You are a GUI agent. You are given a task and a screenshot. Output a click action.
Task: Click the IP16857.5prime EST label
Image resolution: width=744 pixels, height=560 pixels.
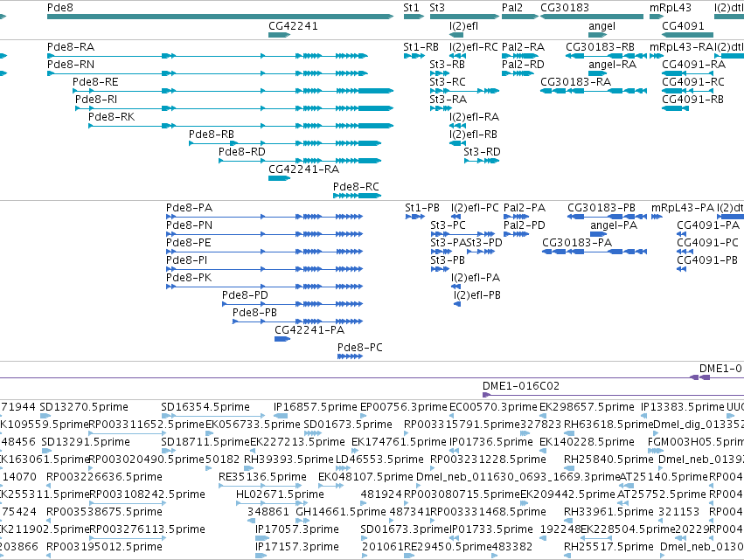click(316, 407)
